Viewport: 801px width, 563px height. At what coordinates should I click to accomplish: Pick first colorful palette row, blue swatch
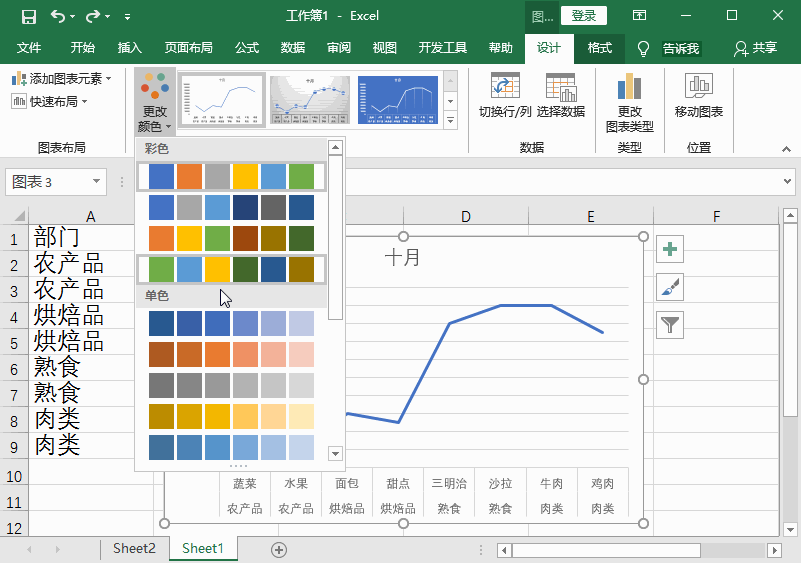tap(161, 177)
